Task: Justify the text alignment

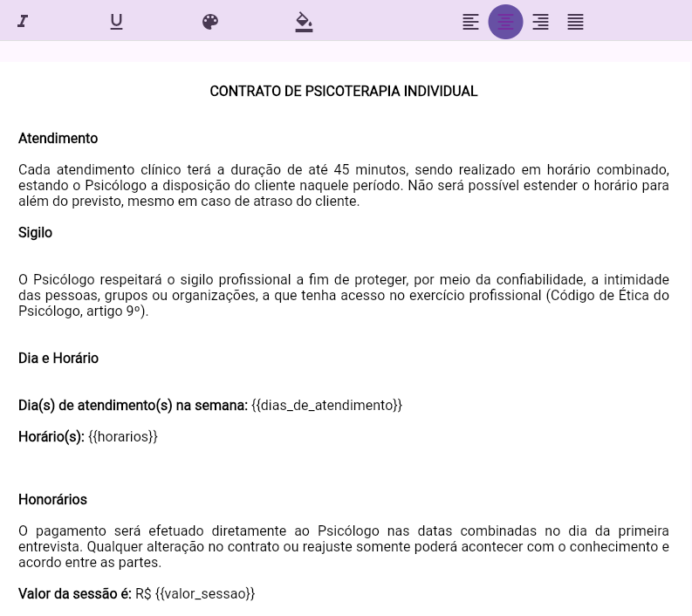Action: click(x=575, y=22)
